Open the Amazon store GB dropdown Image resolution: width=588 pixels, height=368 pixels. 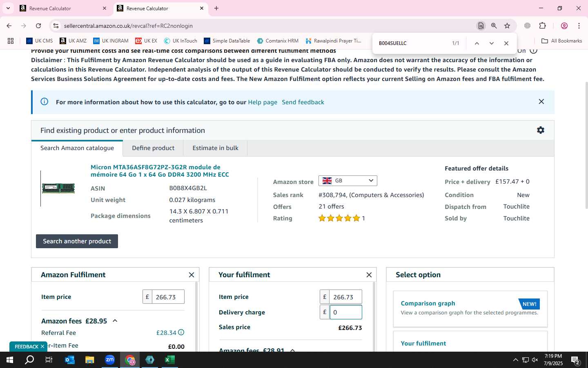pos(347,181)
